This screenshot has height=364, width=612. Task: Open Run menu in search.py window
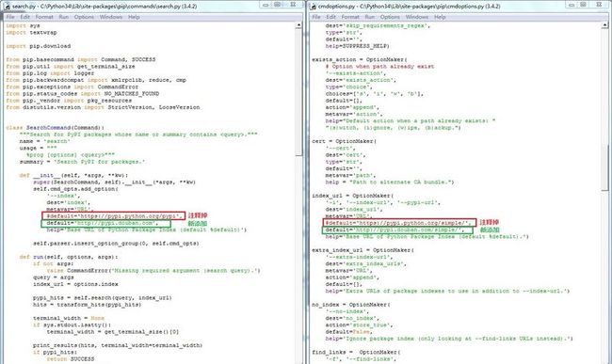pyautogui.click(x=64, y=17)
